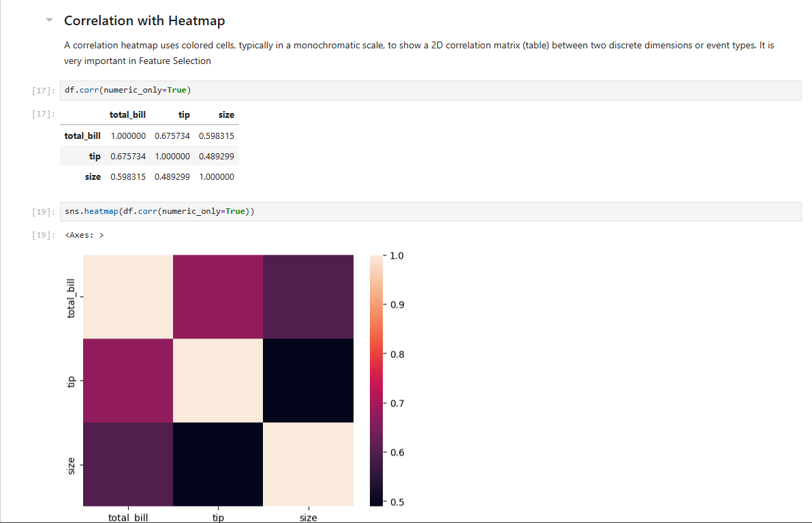Click the total_bill column header in table
This screenshot has height=523, width=812.
coord(127,114)
